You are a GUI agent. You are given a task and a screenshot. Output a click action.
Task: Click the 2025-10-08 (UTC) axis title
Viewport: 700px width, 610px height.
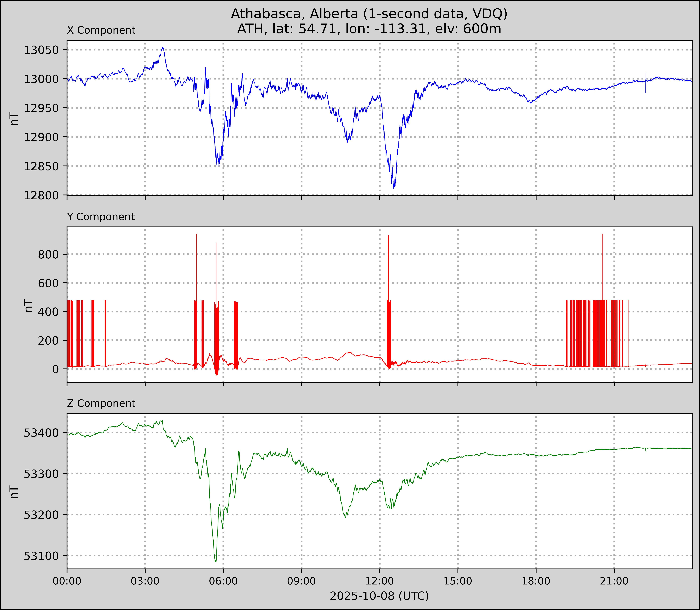[379, 596]
